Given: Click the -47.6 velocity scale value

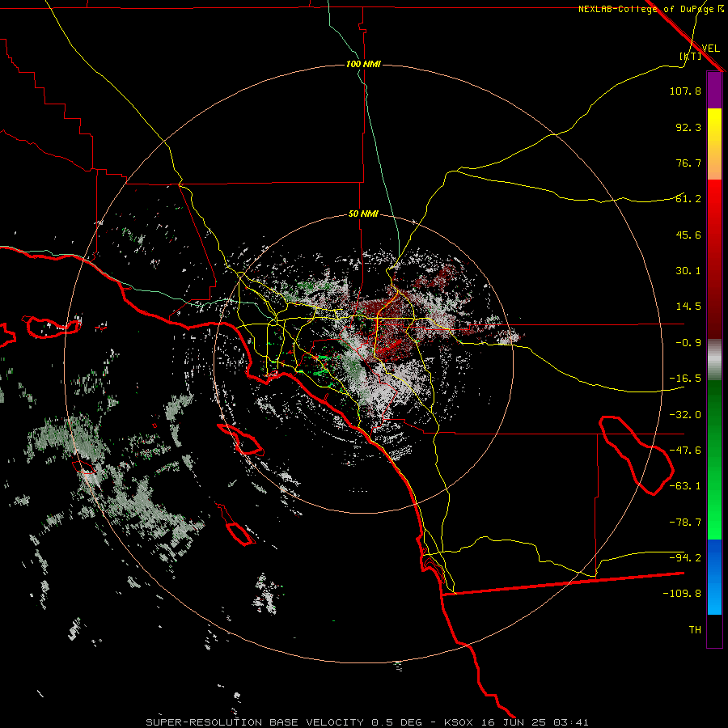Looking at the screenshot, I should tap(685, 451).
